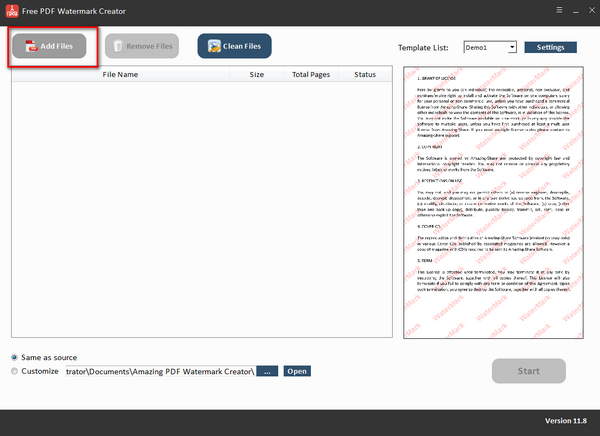Screen dimensions: 600x436
Task: Click the Remove Files button
Action: click(142, 46)
